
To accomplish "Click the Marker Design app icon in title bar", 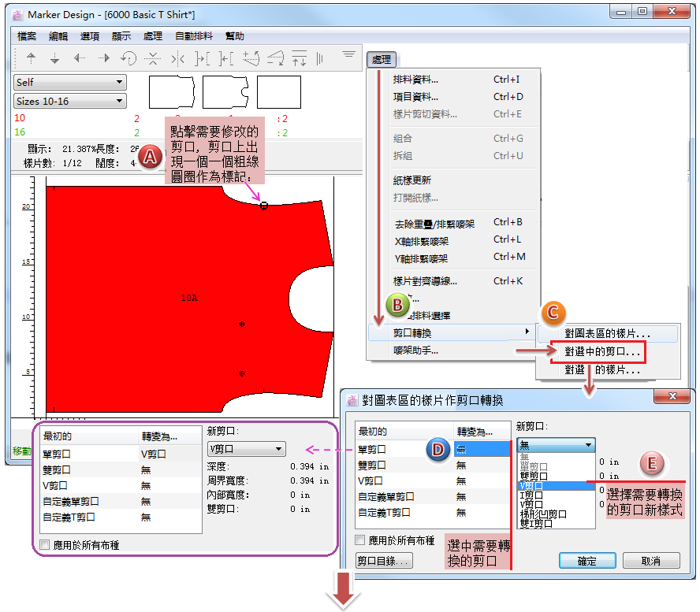I will tap(17, 15).
